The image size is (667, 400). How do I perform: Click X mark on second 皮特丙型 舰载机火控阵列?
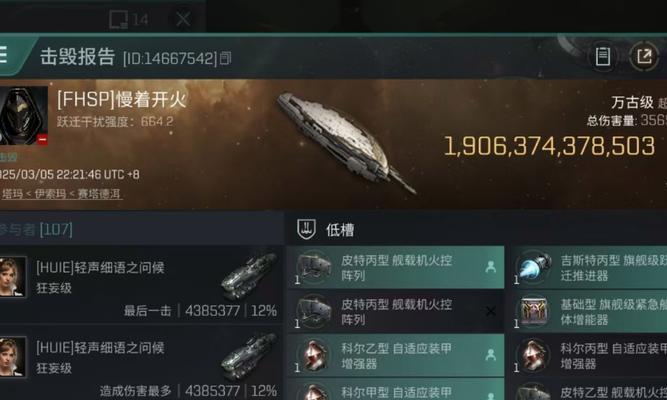point(490,311)
